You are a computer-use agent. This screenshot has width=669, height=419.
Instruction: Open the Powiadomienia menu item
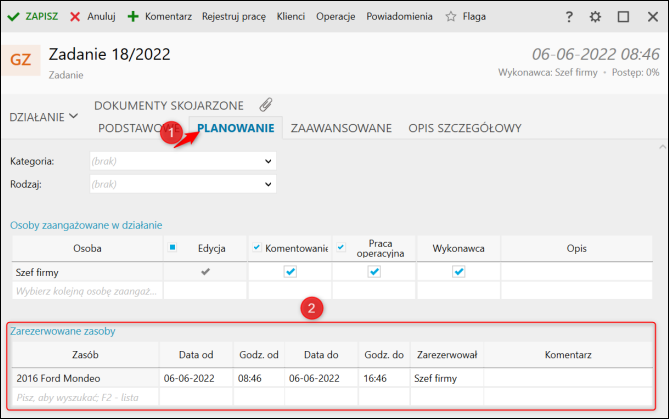pyautogui.click(x=399, y=17)
